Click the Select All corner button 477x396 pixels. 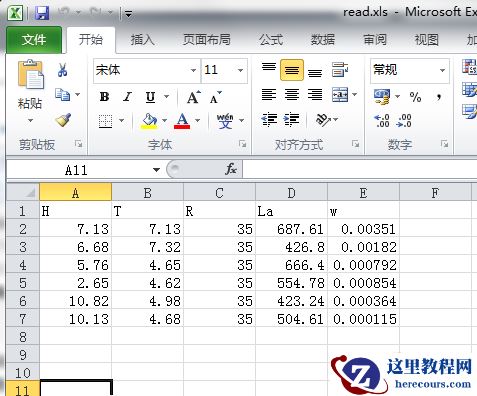pyautogui.click(x=23, y=192)
